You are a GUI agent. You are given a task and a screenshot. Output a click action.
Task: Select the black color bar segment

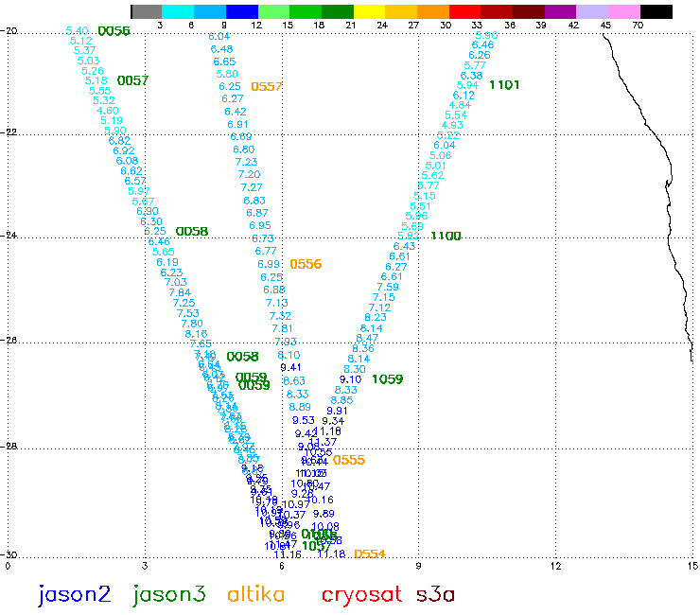tap(656, 11)
